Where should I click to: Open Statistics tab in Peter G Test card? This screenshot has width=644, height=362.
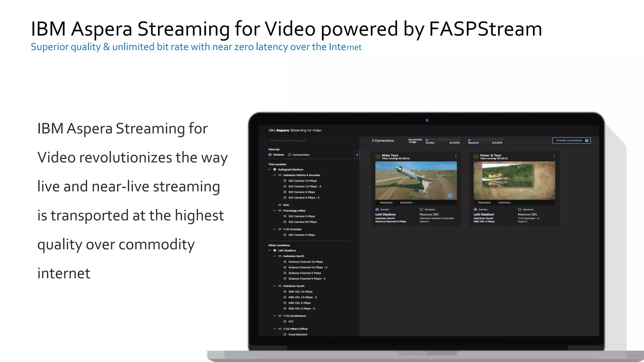pos(504,203)
